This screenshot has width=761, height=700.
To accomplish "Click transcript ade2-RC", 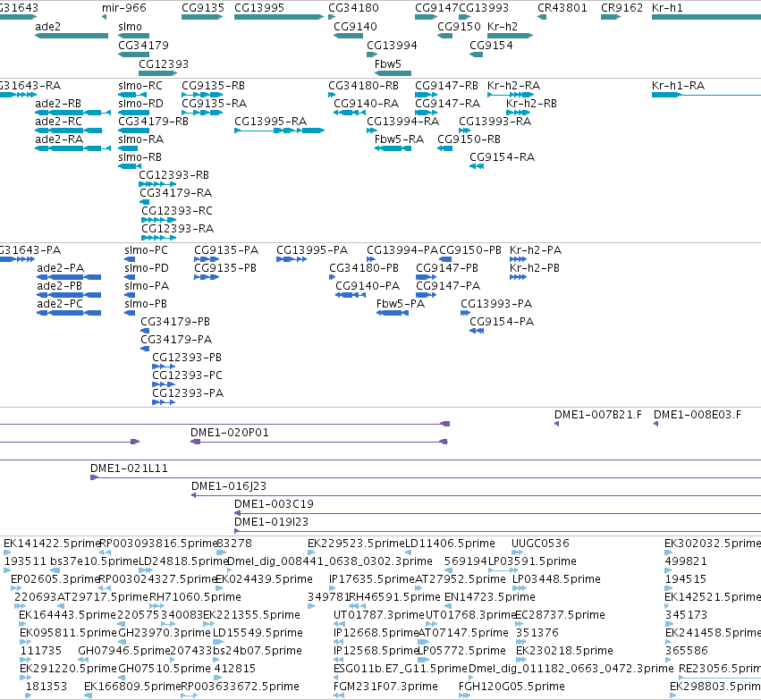I will (x=58, y=122).
